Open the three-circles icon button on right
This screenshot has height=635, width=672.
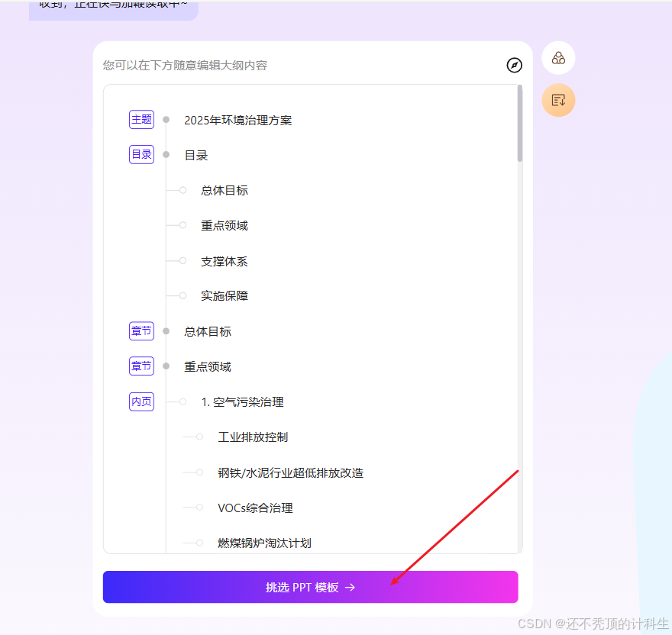pos(558,58)
